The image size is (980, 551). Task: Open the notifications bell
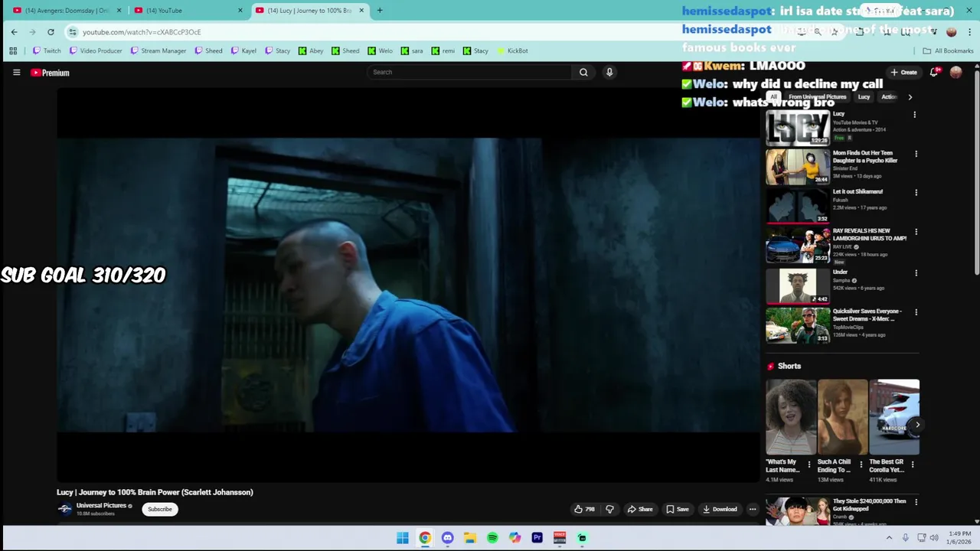click(x=934, y=72)
